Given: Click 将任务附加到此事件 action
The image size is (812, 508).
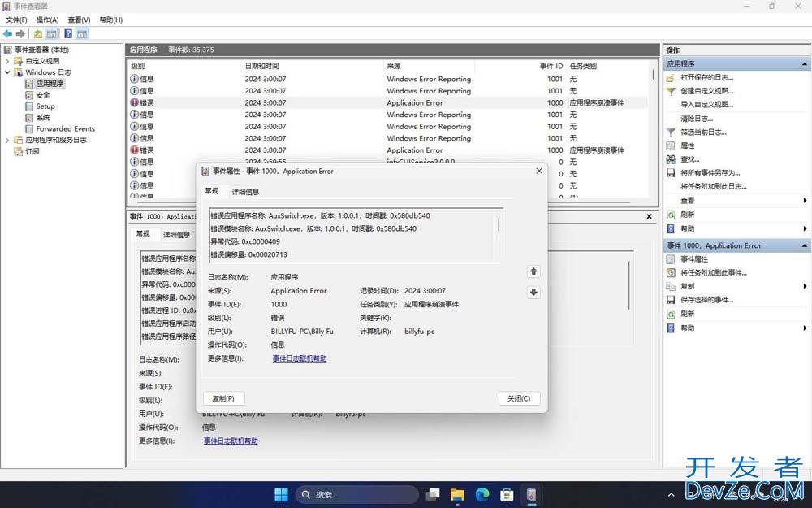Looking at the screenshot, I should click(713, 272).
